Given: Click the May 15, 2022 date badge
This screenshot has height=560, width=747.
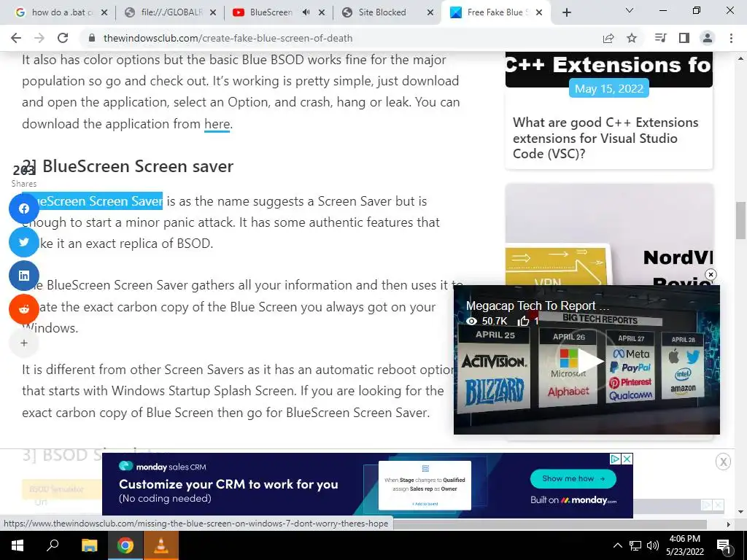Looking at the screenshot, I should pos(609,88).
